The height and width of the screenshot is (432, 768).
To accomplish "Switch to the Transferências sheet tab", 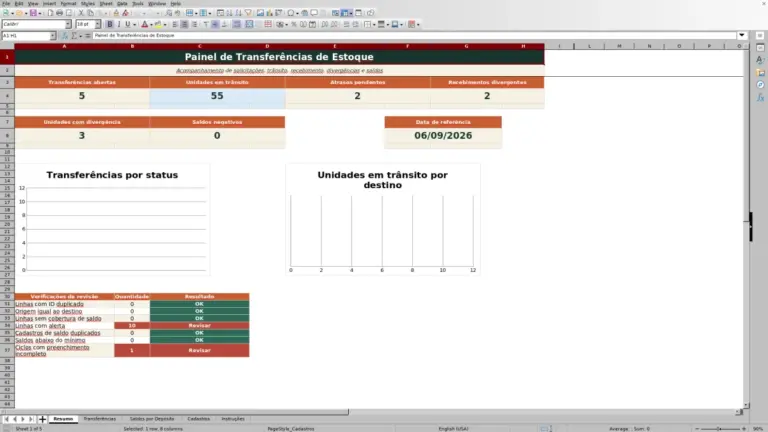I will [x=99, y=419].
